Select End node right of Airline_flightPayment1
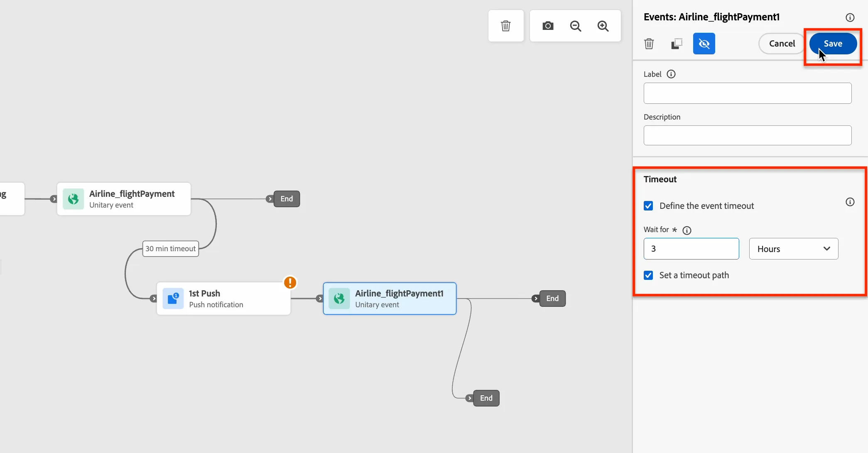Image resolution: width=868 pixels, height=453 pixels. click(552, 299)
